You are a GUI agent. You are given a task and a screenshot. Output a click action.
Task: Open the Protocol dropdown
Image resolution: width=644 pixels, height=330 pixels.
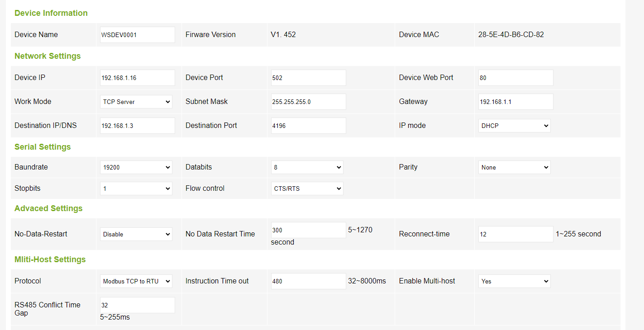point(136,281)
